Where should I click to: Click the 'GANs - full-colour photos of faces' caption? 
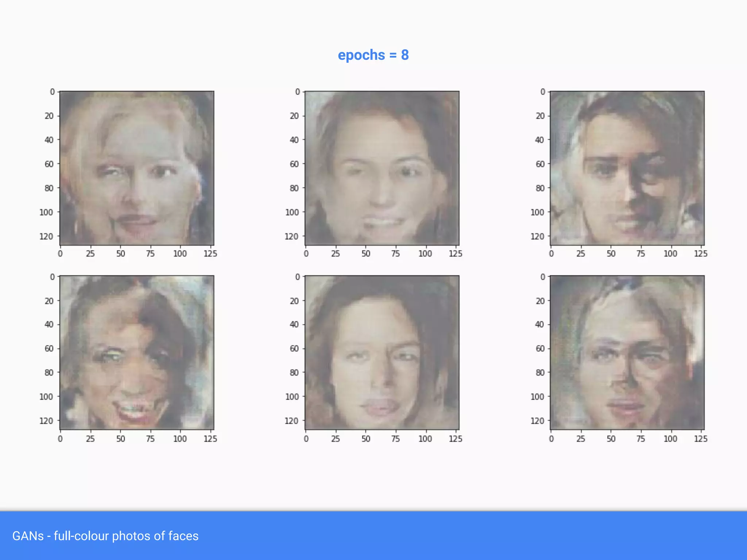coord(105,536)
